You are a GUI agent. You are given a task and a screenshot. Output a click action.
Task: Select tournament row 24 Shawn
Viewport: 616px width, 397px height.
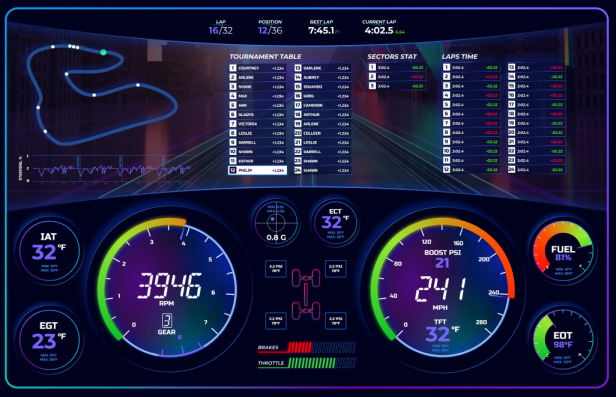[323, 170]
